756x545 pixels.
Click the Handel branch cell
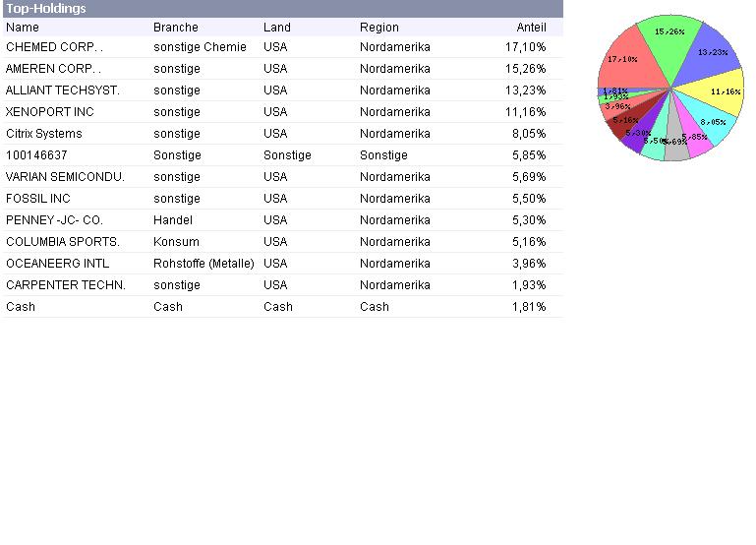[173, 220]
